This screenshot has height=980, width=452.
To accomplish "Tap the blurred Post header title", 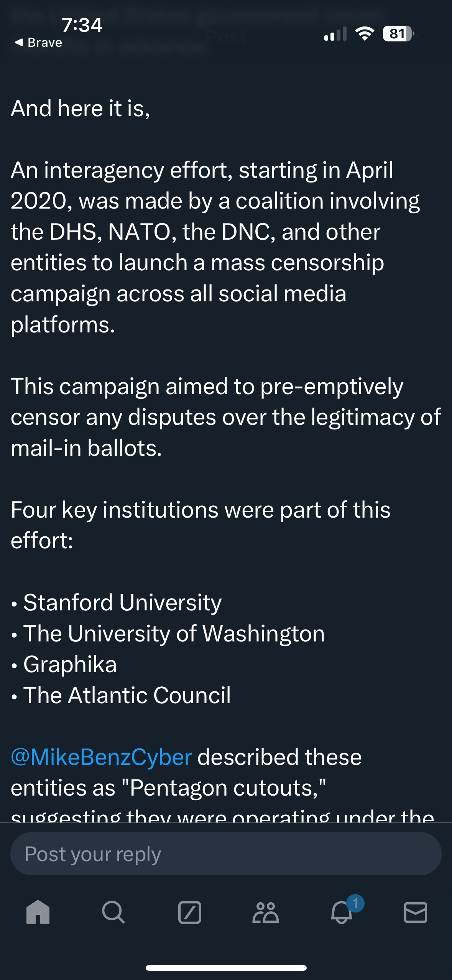I will (226, 37).
